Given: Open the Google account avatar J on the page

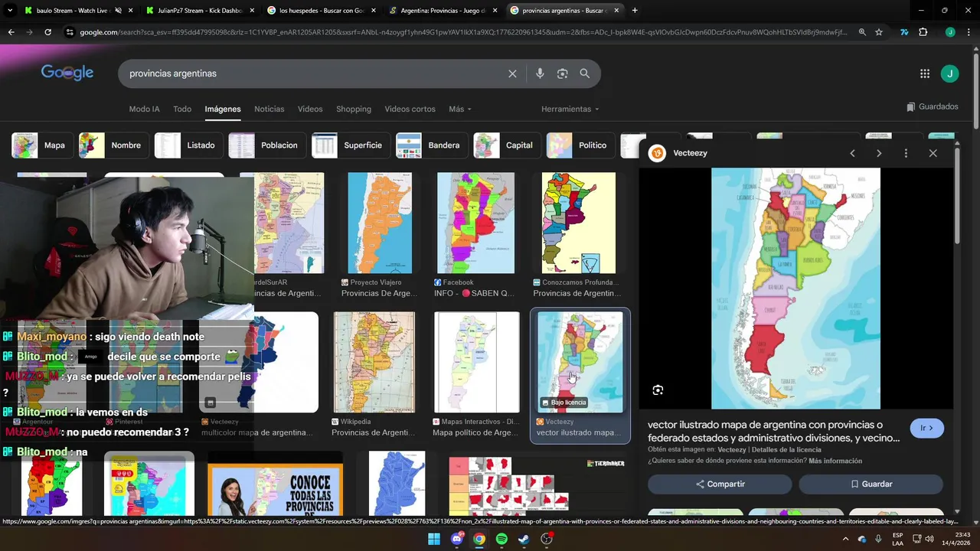Looking at the screenshot, I should click(949, 73).
